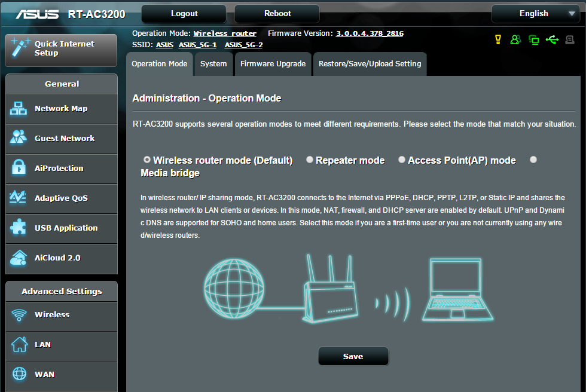586x392 pixels.
Task: Start Quick Internet Setup
Action: point(61,50)
